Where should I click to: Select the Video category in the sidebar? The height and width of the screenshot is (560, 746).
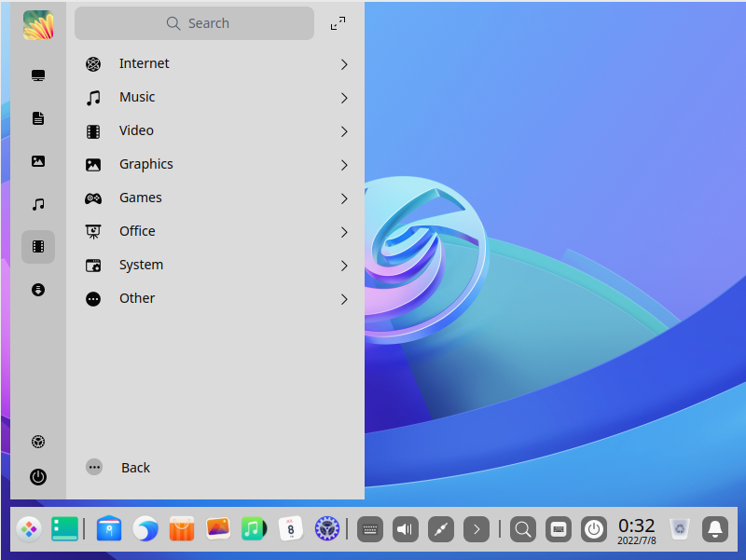tap(37, 246)
